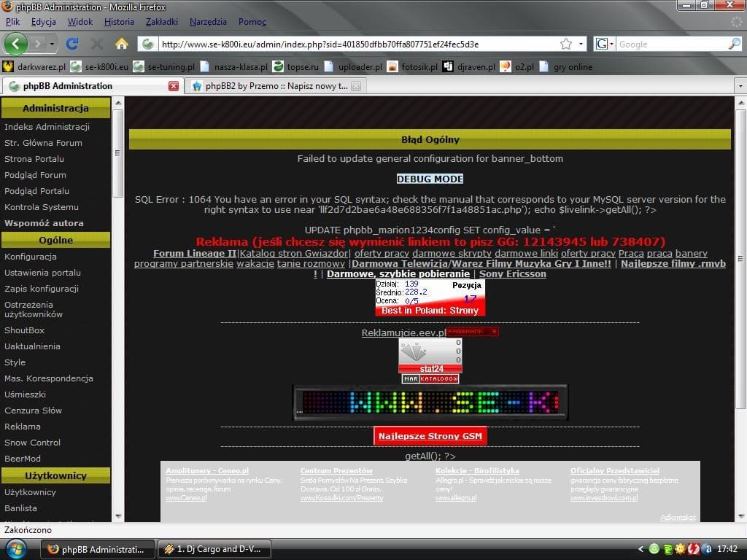The width and height of the screenshot is (747, 560).
Task: Open the Home page icon
Action: pyautogui.click(x=122, y=44)
